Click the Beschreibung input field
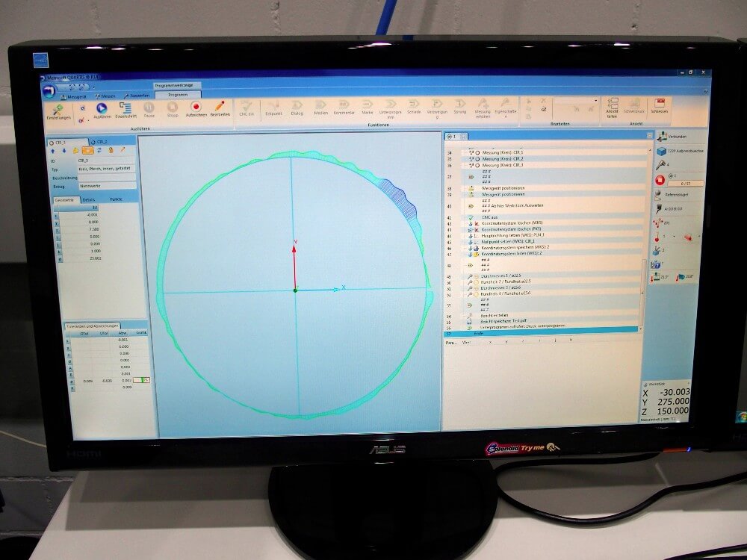The height and width of the screenshot is (560, 747). point(107,178)
